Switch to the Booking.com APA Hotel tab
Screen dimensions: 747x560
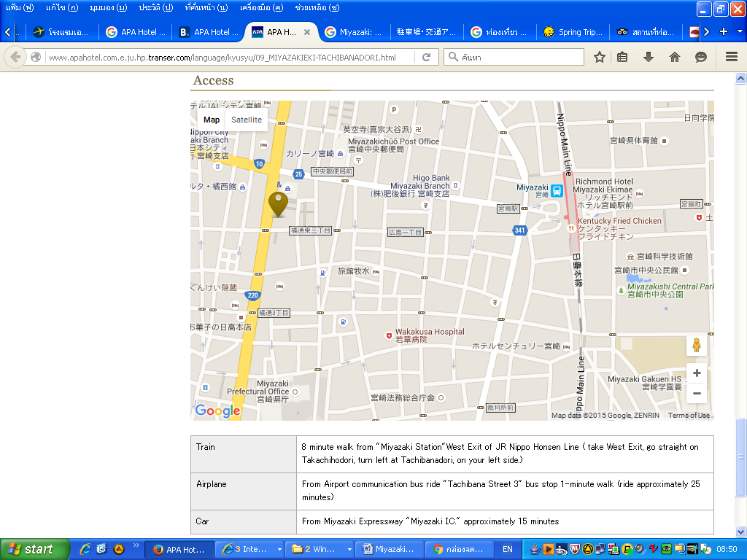(x=209, y=32)
